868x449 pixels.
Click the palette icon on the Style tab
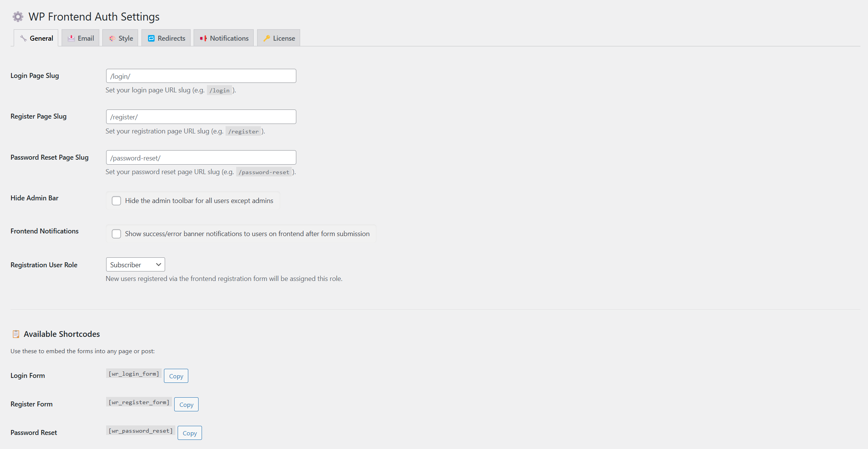pyautogui.click(x=112, y=38)
